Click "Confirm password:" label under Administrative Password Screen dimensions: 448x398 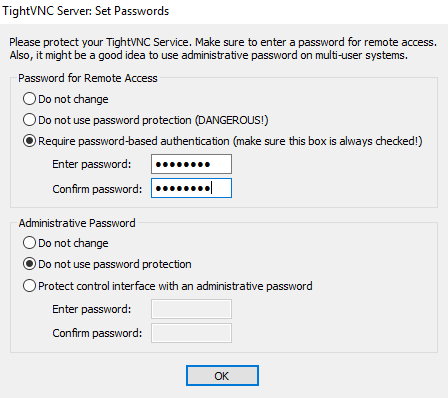tap(97, 333)
